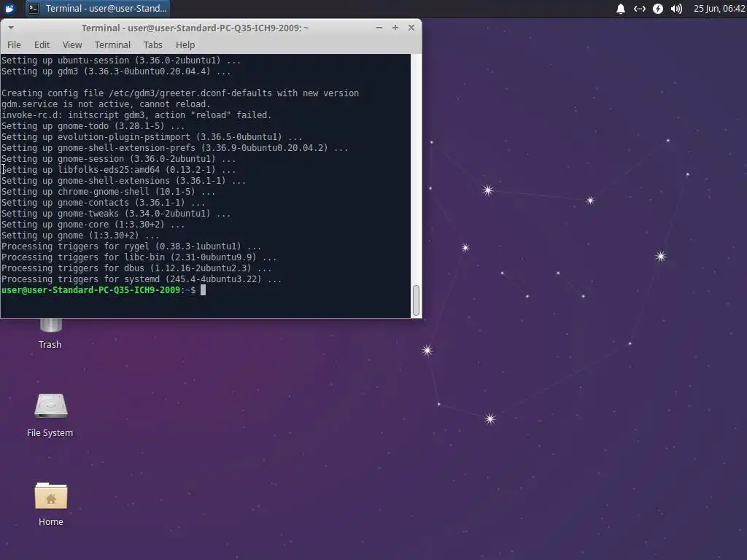
Task: Select the Trash desktop icon
Action: pos(50,333)
